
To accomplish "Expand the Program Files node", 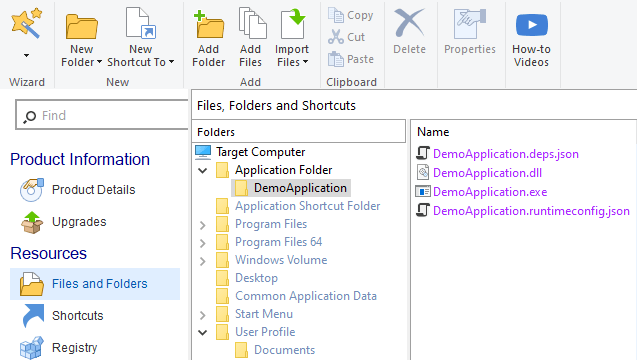I will [x=203, y=225].
